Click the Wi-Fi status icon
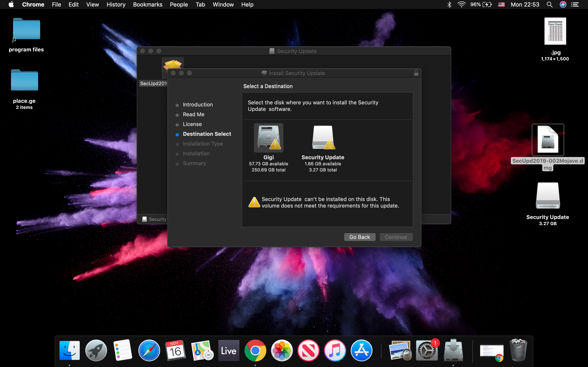This screenshot has height=367, width=588. (x=461, y=5)
